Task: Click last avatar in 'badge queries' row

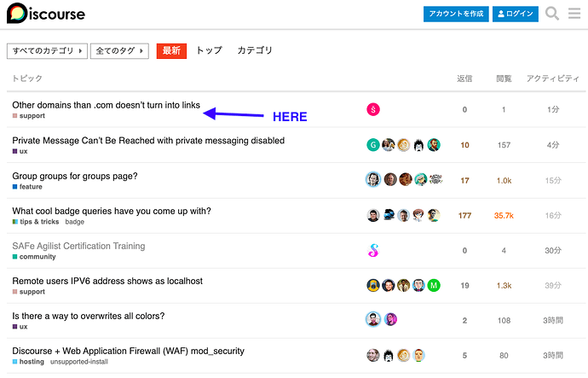Action: tap(434, 215)
